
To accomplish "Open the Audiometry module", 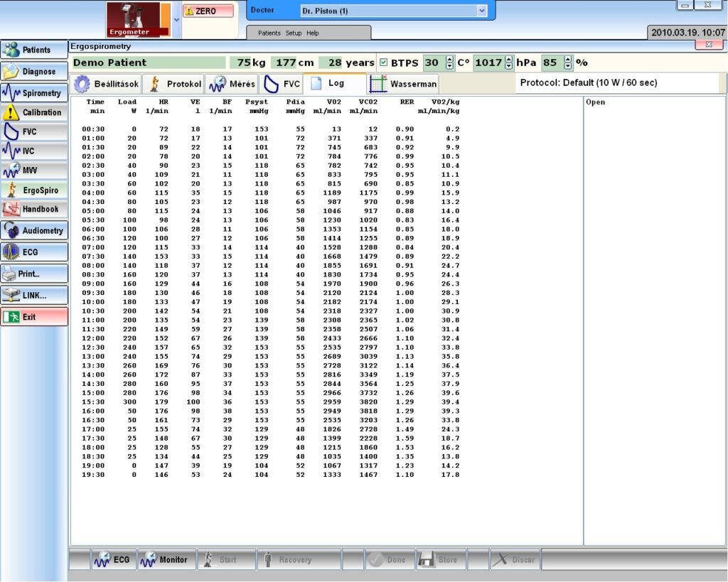I will point(34,230).
